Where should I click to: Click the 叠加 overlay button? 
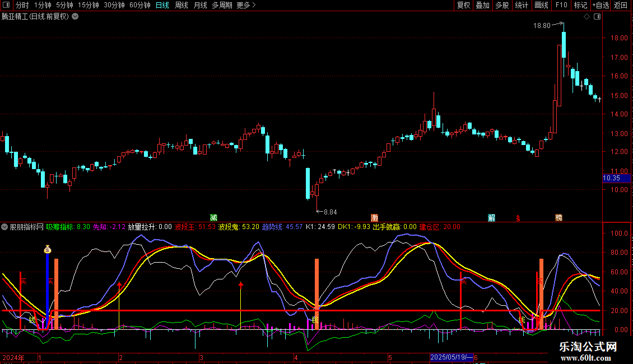pos(482,5)
